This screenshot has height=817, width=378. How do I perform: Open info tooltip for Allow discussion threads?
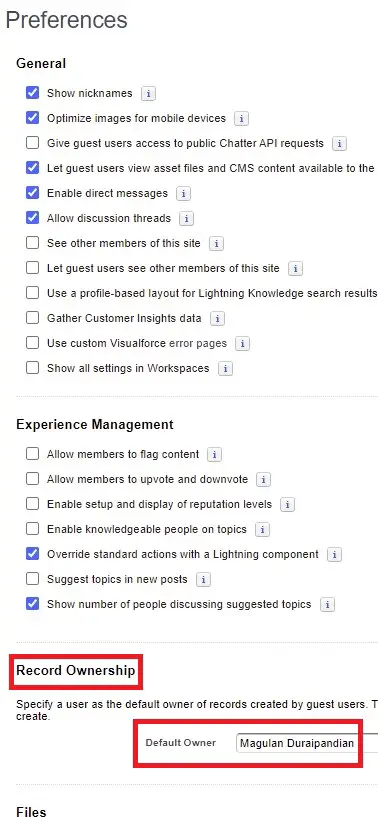click(x=186, y=219)
